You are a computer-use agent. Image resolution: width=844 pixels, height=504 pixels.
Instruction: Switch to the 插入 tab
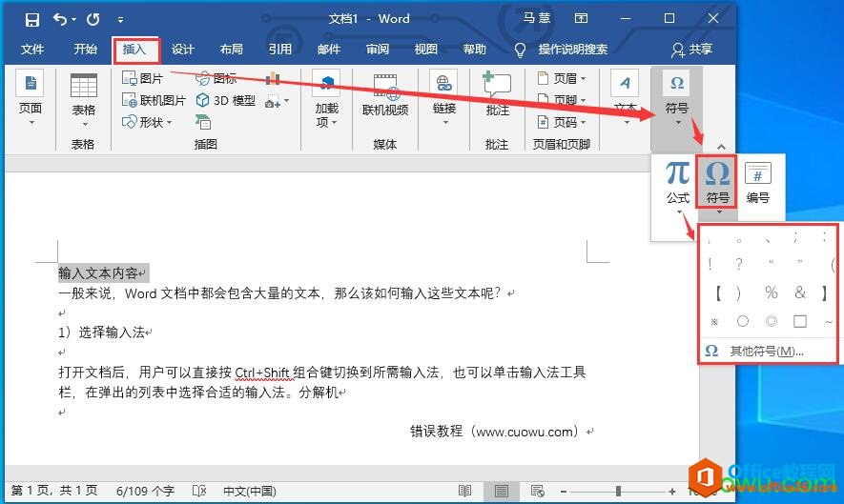[x=134, y=50]
